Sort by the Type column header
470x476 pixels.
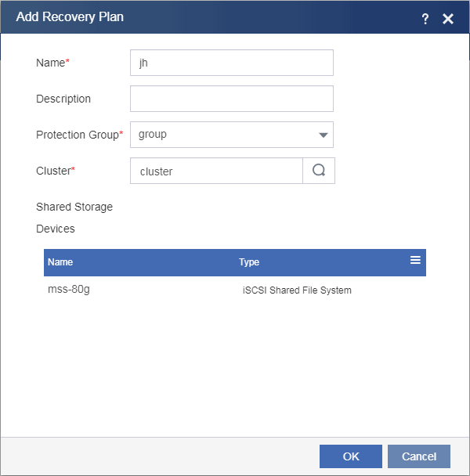[x=249, y=262]
